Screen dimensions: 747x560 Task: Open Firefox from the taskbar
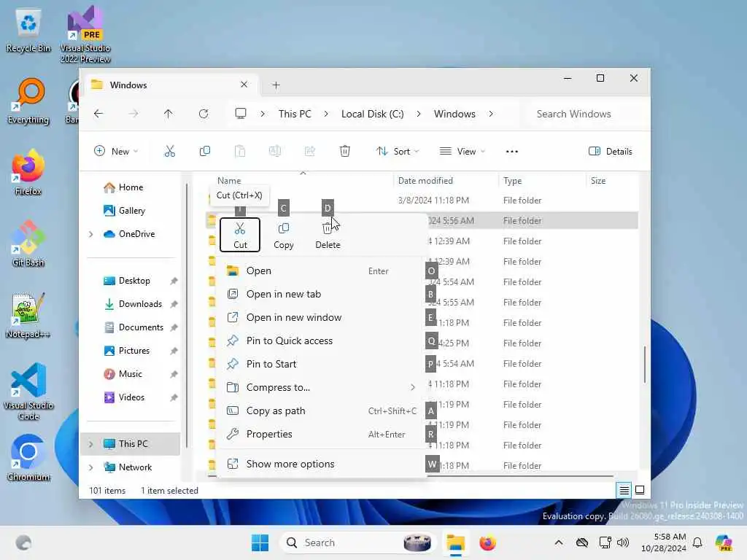(487, 542)
